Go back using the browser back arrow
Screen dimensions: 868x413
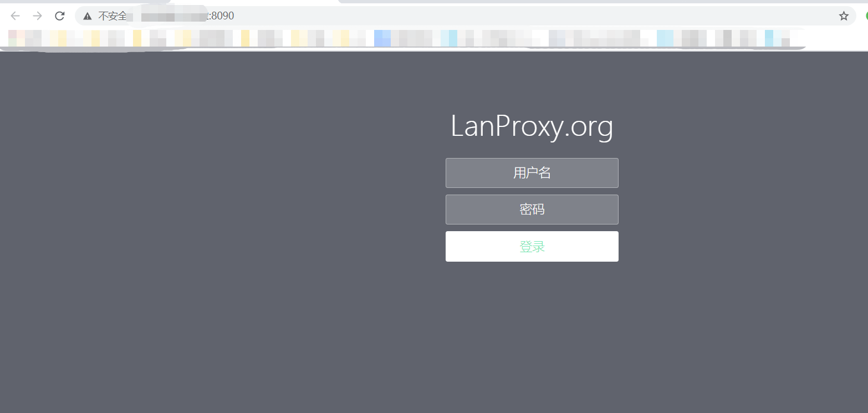coord(15,16)
